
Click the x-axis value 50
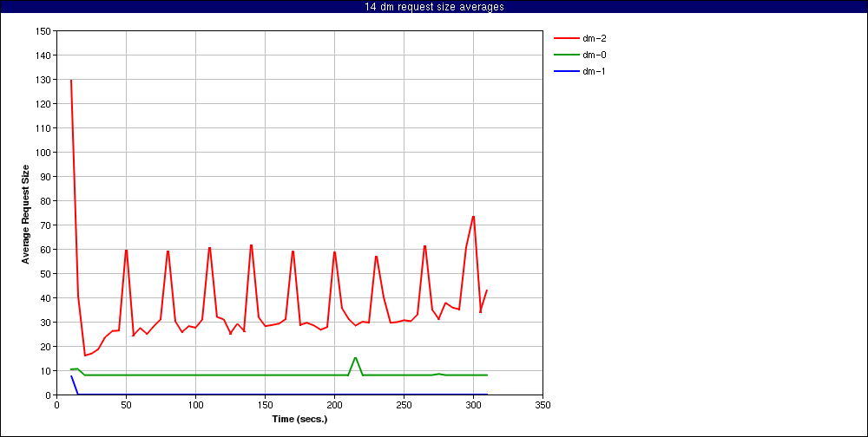[x=126, y=405]
